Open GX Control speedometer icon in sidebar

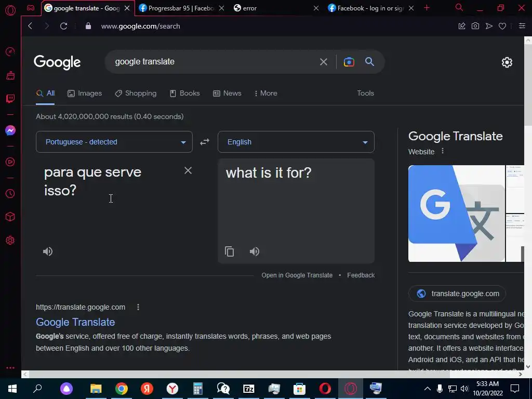(x=10, y=51)
